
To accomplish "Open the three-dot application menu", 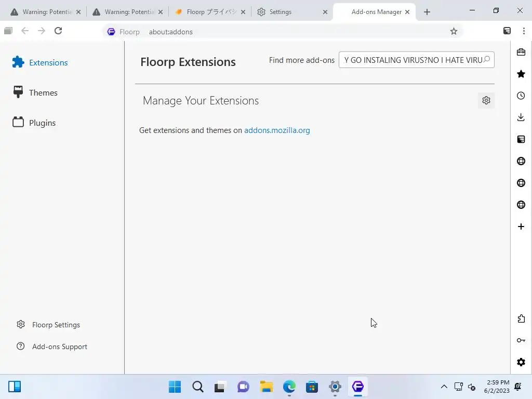I will (x=524, y=31).
